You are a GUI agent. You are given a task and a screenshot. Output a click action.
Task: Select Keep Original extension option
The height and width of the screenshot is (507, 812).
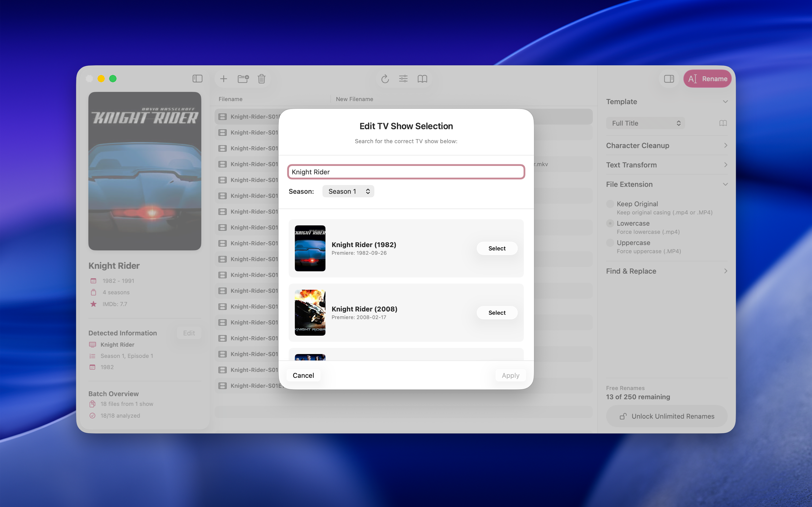point(610,204)
